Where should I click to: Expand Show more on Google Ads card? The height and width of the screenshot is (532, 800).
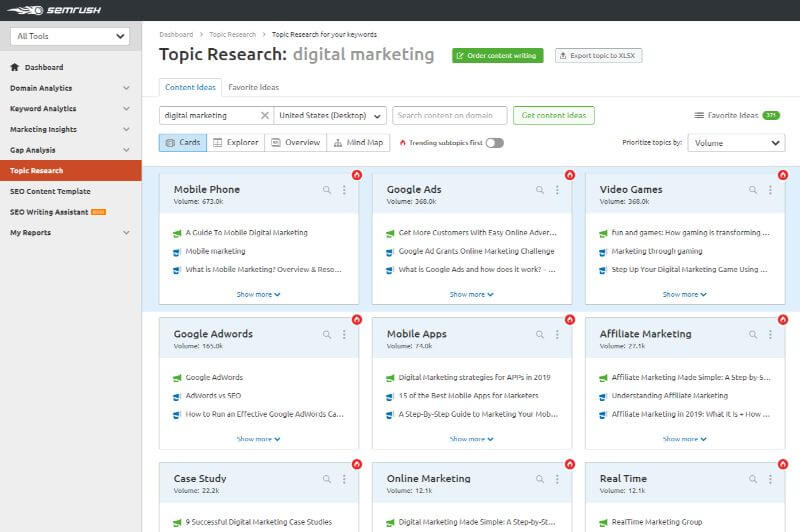click(x=471, y=294)
